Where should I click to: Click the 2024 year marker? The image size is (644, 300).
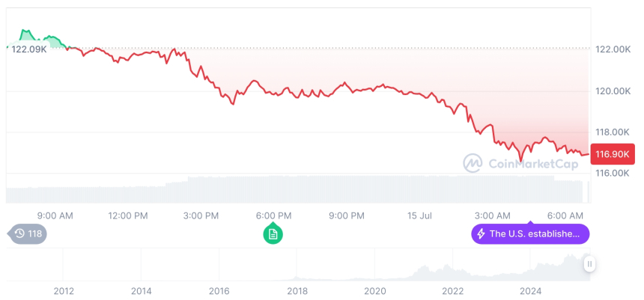point(531,290)
